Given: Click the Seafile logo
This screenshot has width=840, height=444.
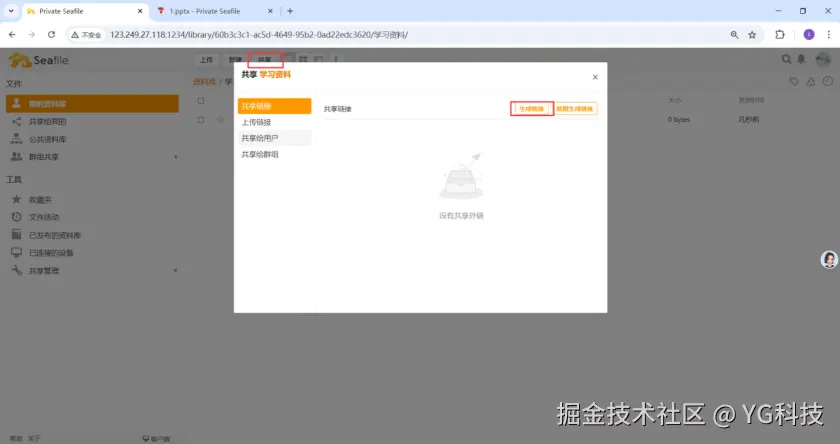Looking at the screenshot, I should click(x=39, y=60).
